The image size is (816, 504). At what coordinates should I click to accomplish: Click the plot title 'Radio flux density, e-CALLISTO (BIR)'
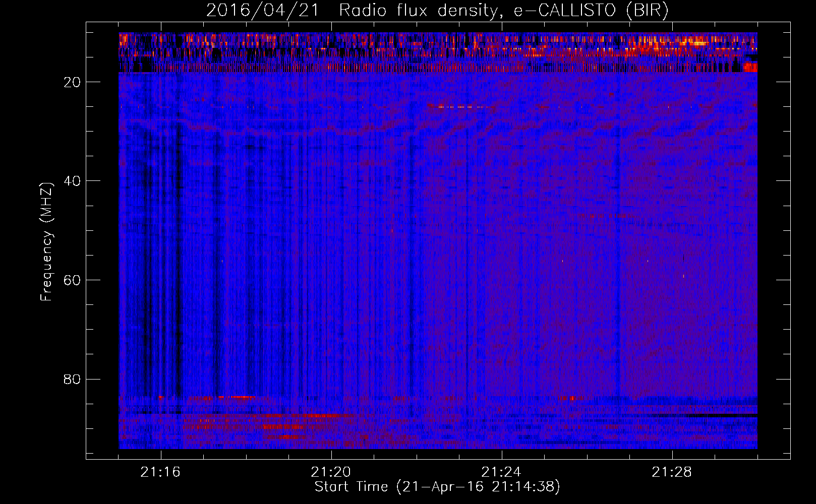pyautogui.click(x=503, y=11)
